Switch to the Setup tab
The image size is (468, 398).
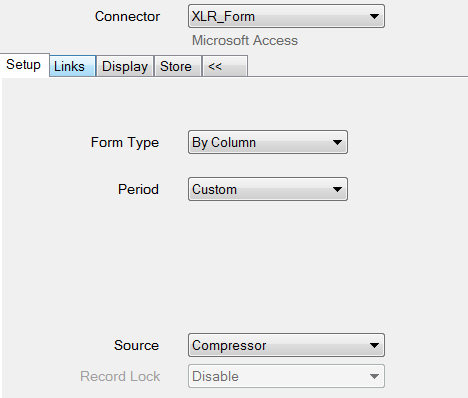click(x=24, y=65)
